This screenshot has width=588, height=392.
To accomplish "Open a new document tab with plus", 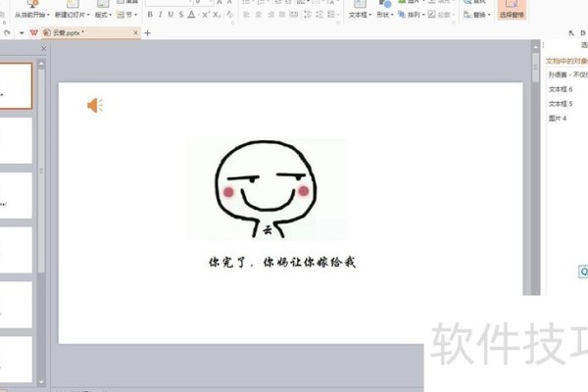I will [x=147, y=33].
